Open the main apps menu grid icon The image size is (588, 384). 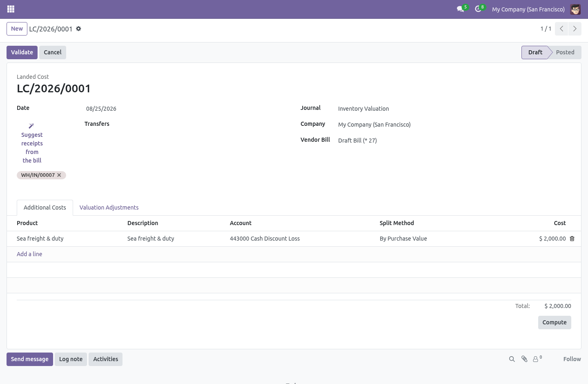[11, 9]
